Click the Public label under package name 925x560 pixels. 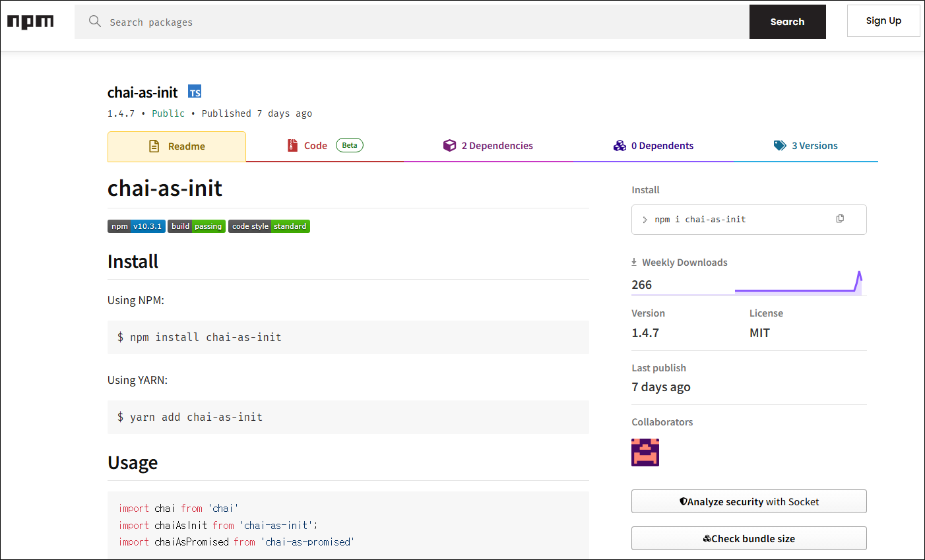168,113
